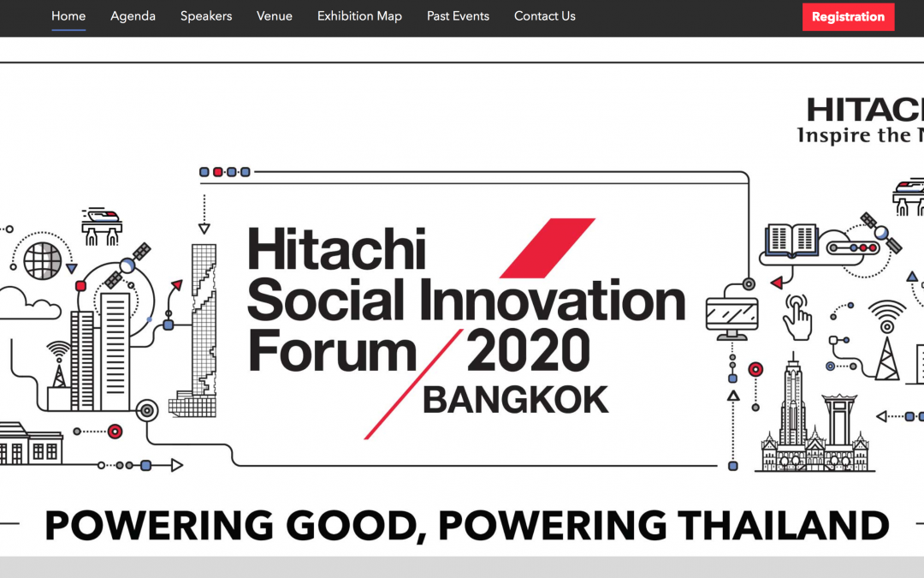Go to the Agenda page
Viewport: 924px width, 578px height.
tap(133, 16)
